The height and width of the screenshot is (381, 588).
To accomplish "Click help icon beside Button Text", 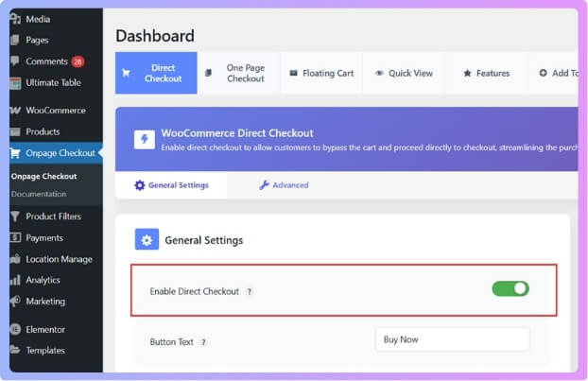I will click(203, 342).
